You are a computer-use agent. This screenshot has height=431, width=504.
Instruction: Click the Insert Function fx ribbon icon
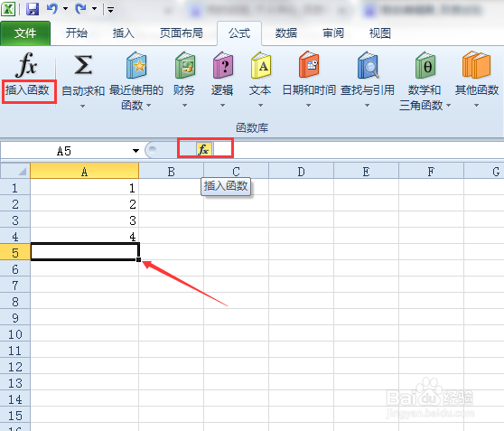point(26,65)
